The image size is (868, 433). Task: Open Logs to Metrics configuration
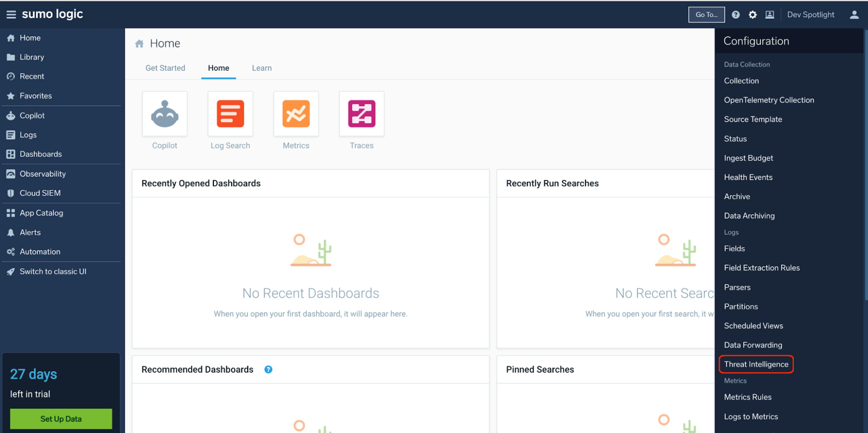pyautogui.click(x=751, y=417)
